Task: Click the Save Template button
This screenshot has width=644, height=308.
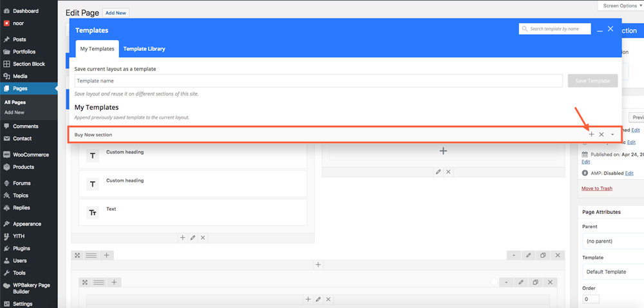Action: click(x=592, y=81)
